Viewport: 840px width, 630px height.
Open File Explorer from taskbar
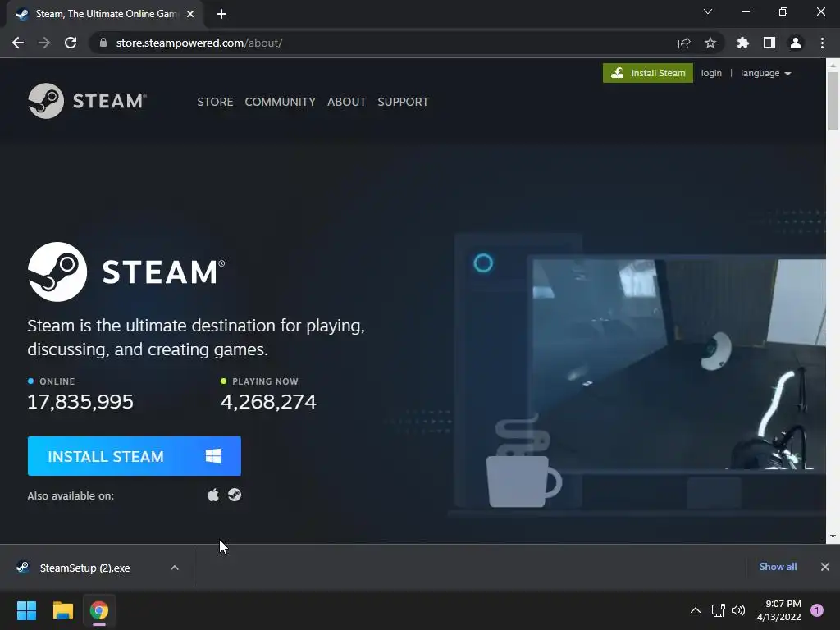click(x=62, y=610)
